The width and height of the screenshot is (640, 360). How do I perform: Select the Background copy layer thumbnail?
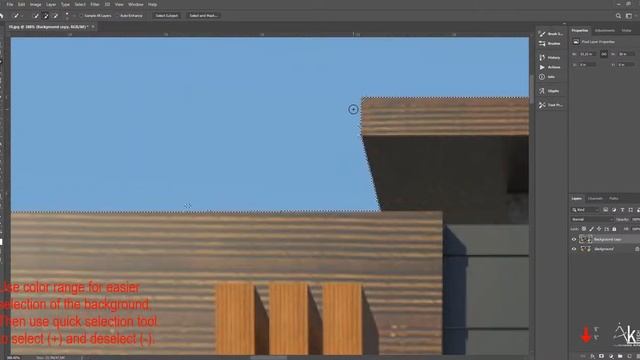pos(586,240)
